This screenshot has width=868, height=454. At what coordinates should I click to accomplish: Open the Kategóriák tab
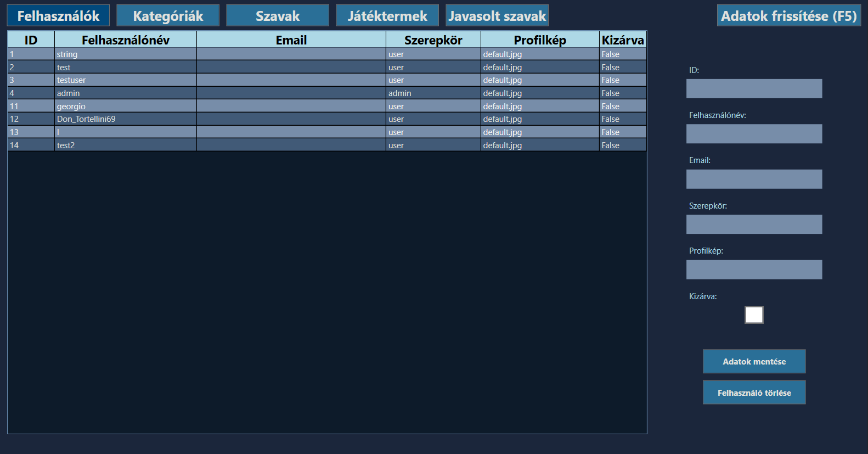168,16
